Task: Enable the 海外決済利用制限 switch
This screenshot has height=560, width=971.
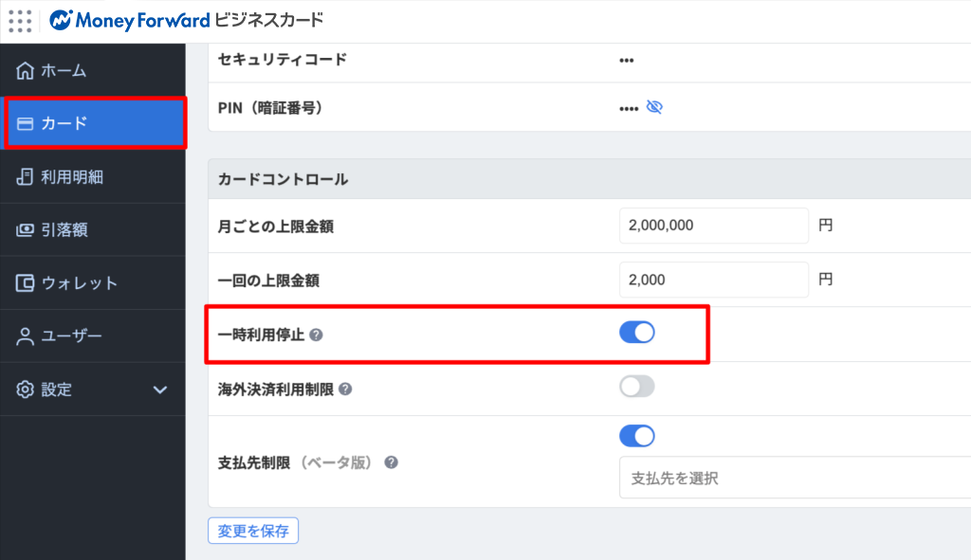Action: tap(637, 387)
